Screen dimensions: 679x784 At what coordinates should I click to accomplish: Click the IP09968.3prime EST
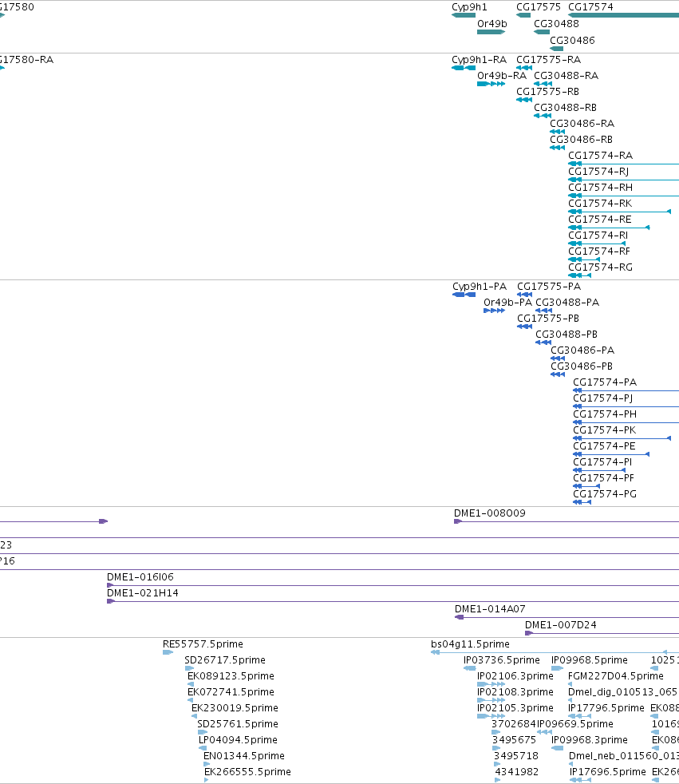tap(557, 749)
